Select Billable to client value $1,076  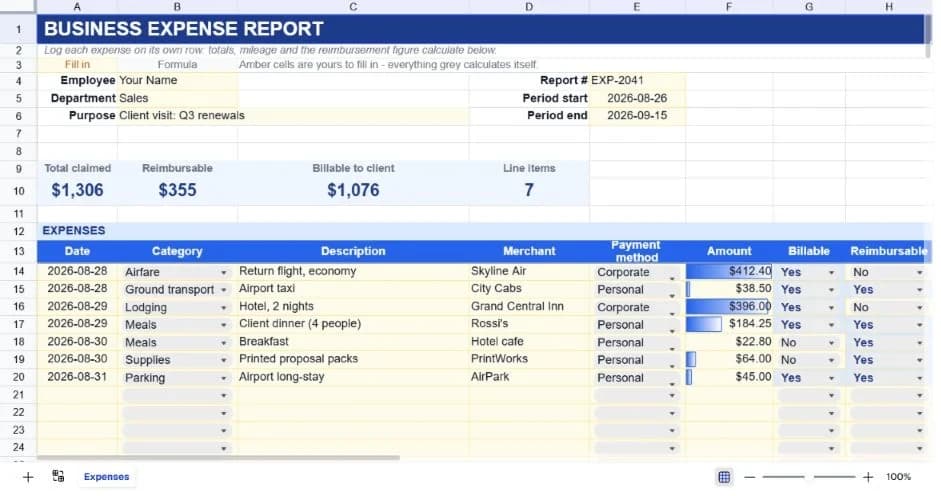pyautogui.click(x=353, y=190)
